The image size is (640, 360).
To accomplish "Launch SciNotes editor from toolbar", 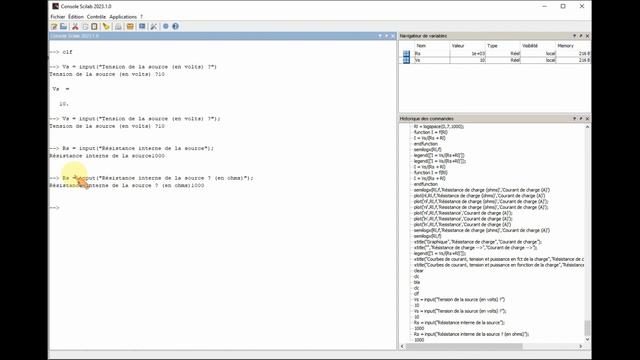I will [x=54, y=27].
